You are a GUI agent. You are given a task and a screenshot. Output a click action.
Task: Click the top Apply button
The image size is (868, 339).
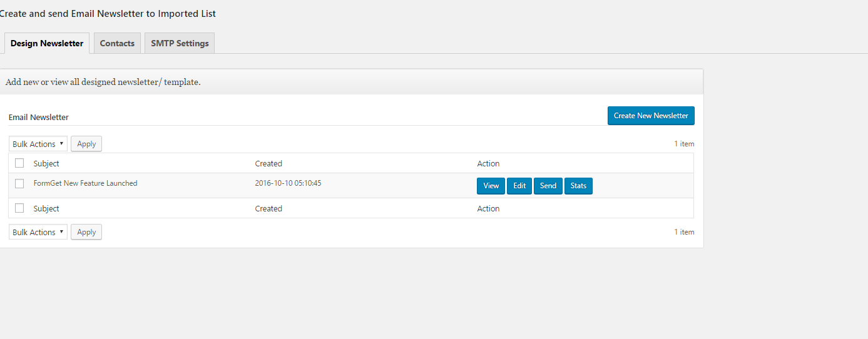pyautogui.click(x=86, y=144)
